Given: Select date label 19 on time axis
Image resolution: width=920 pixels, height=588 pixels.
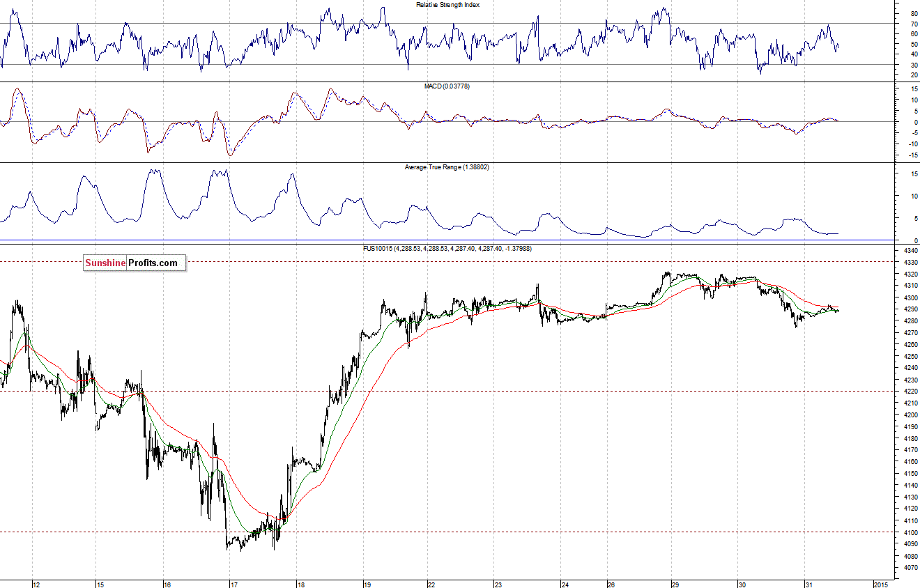Looking at the screenshot, I should (367, 584).
